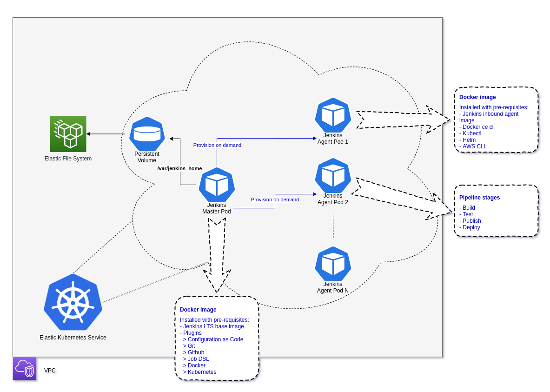Click 'Docker image' heading in the right note
Screen dimensions: 550x392
coord(477,97)
